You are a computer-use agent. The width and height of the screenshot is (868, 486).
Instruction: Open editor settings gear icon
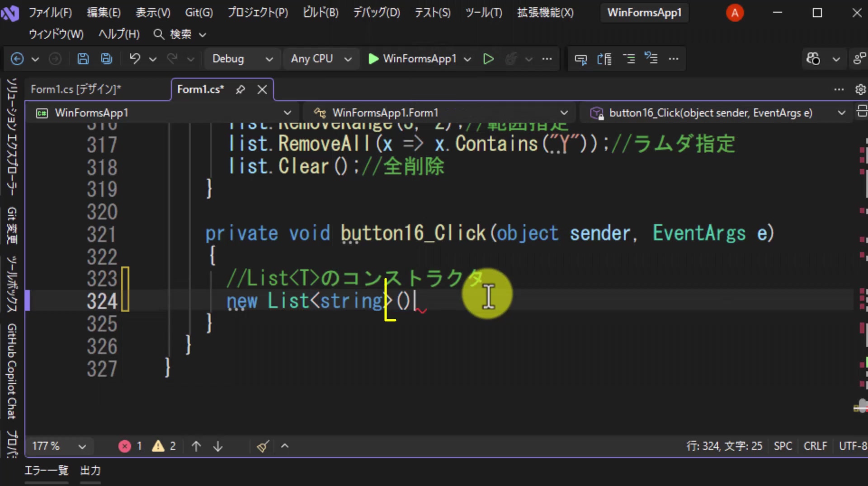click(x=860, y=89)
